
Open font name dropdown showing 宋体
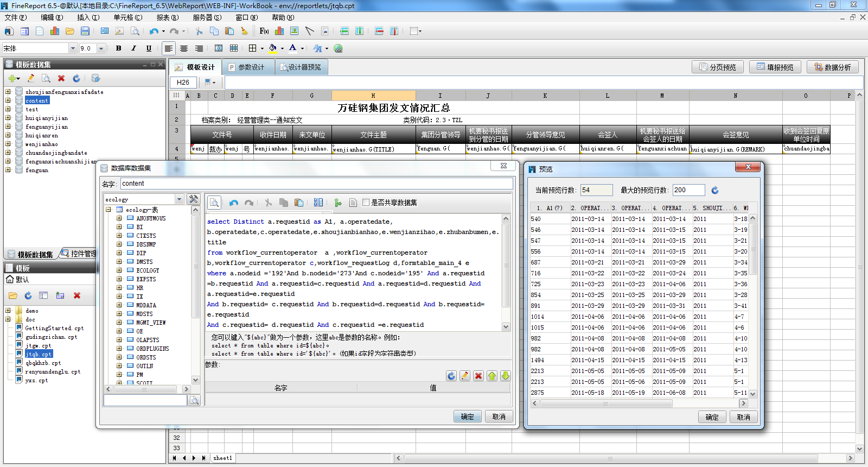point(73,48)
